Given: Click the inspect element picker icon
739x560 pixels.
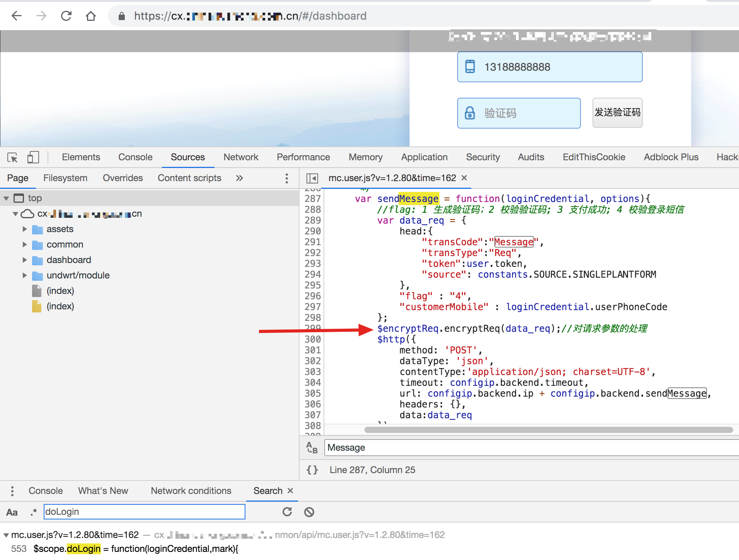Looking at the screenshot, I should click(12, 158).
